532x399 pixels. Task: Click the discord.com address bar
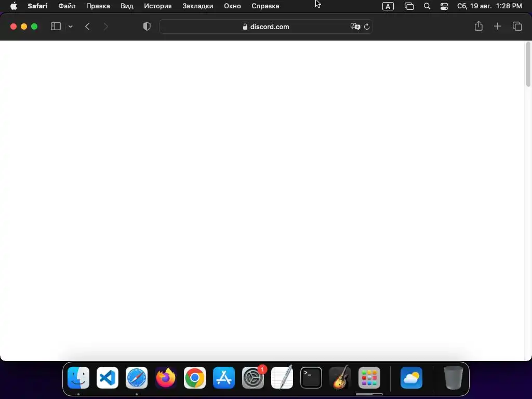(266, 26)
